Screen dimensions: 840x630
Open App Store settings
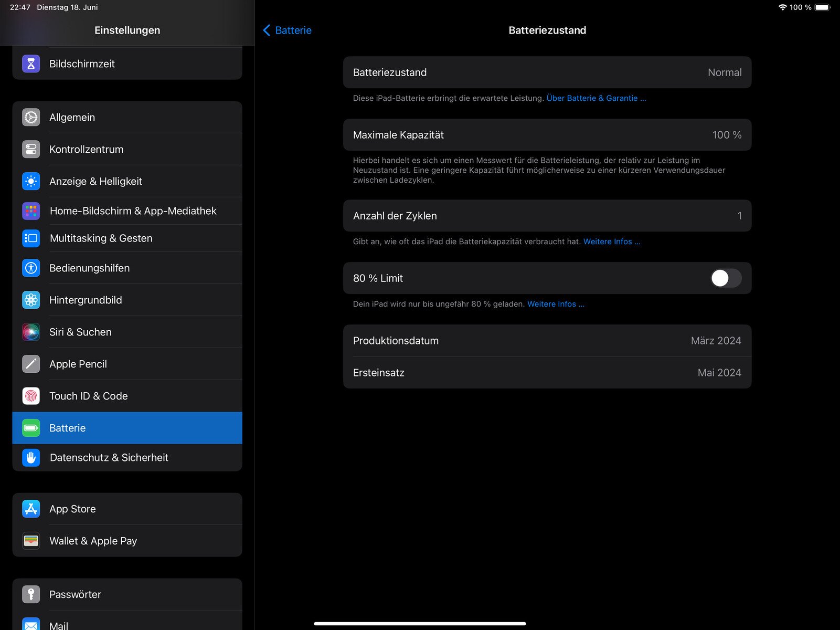click(127, 509)
